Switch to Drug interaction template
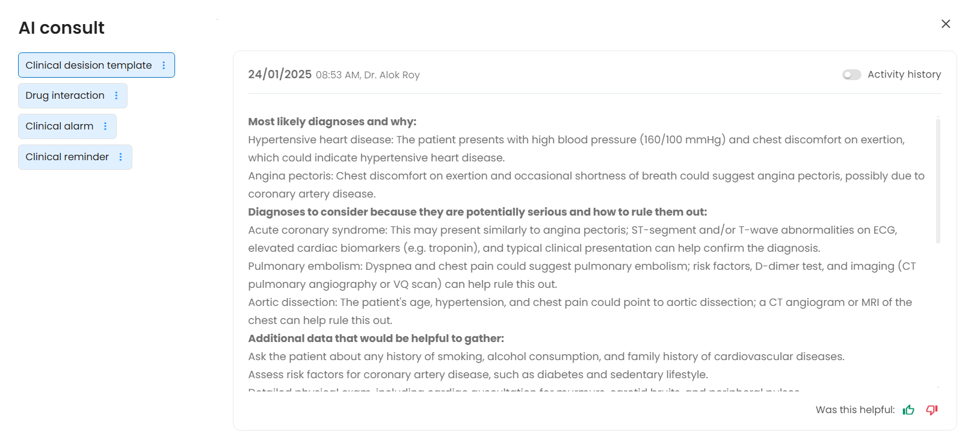This screenshot has width=980, height=442. [65, 96]
